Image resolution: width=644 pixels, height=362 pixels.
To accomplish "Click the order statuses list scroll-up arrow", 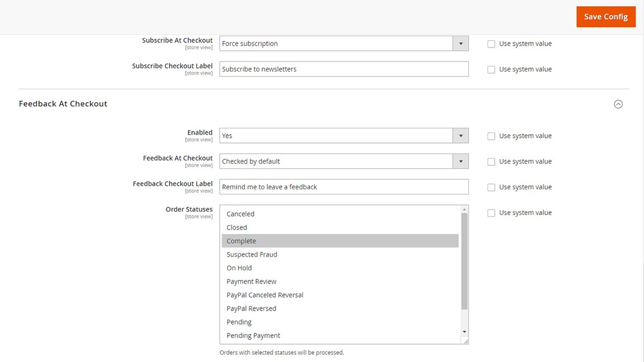I will pos(465,209).
